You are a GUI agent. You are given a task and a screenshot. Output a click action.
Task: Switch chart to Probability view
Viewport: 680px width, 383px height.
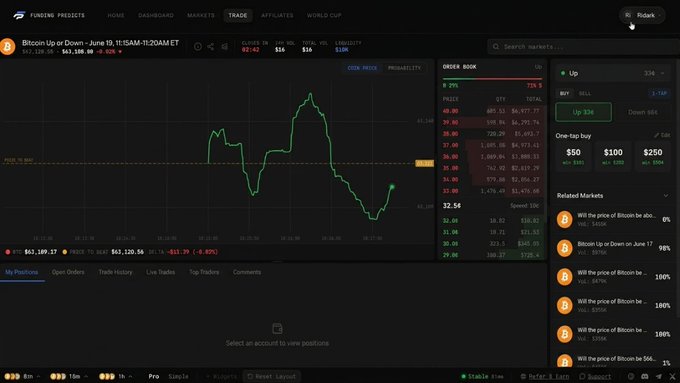[x=404, y=68]
